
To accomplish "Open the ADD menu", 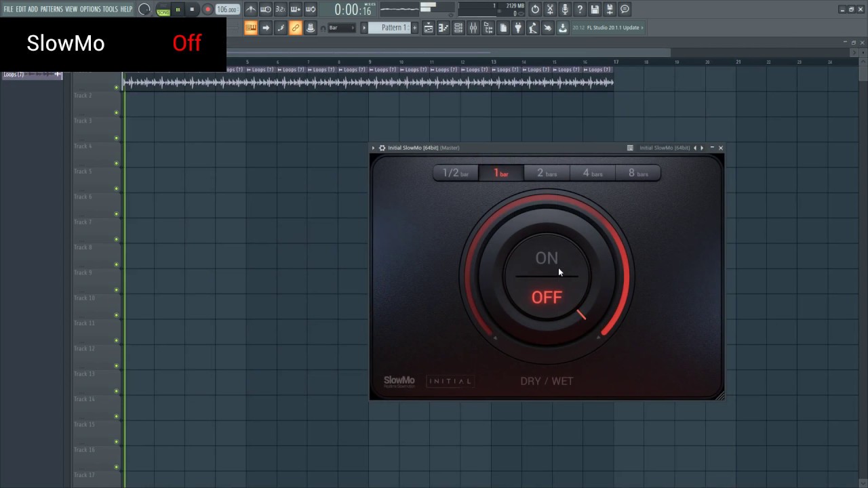I will pyautogui.click(x=33, y=9).
